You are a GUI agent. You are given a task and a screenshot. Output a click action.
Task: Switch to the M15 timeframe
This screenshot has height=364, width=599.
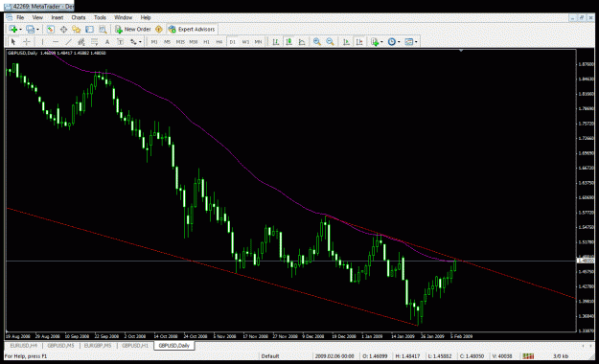click(180, 41)
